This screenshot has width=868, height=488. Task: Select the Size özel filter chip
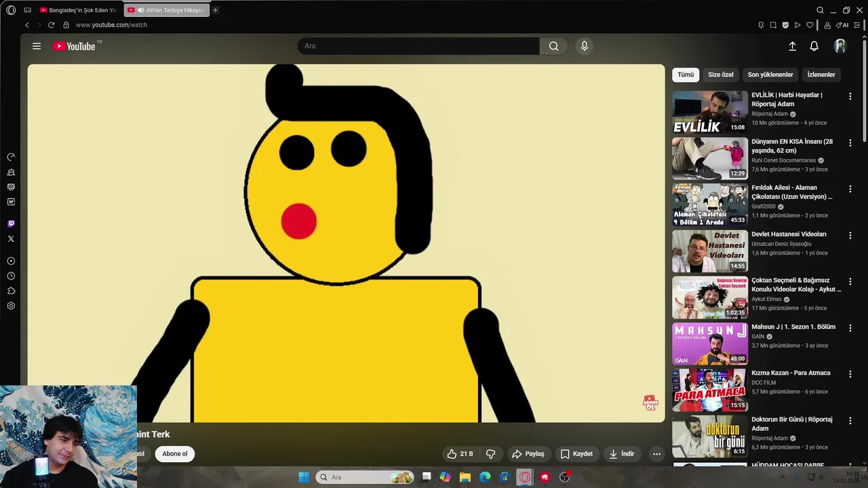click(x=720, y=75)
